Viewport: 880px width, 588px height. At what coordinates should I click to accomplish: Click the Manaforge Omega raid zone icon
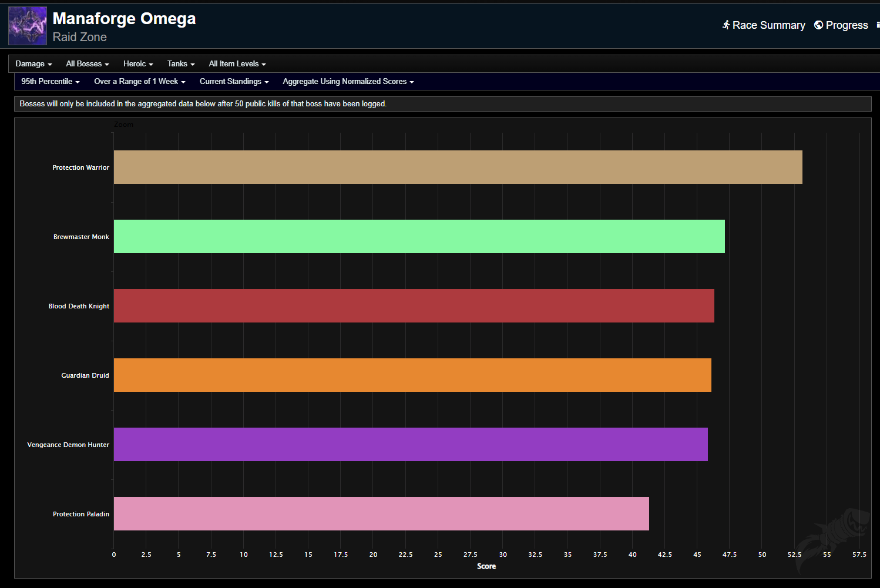click(x=28, y=26)
